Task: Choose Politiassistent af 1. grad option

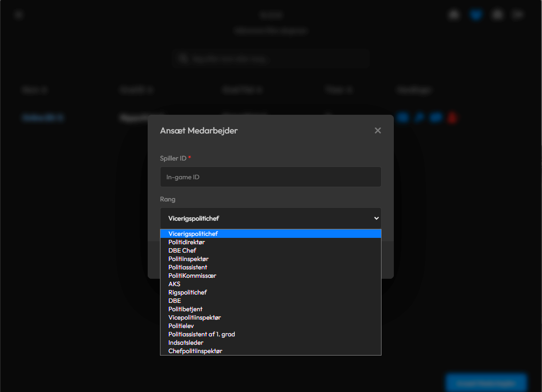Action: click(x=271, y=334)
